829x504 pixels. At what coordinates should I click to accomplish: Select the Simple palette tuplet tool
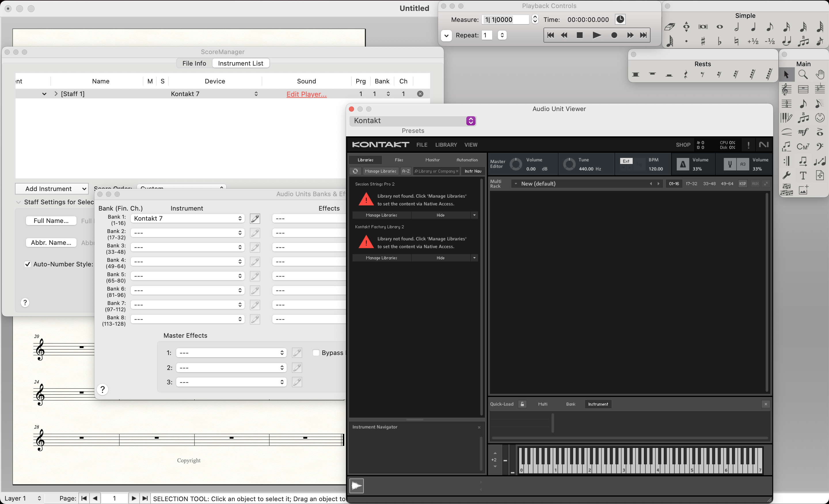pos(803,41)
